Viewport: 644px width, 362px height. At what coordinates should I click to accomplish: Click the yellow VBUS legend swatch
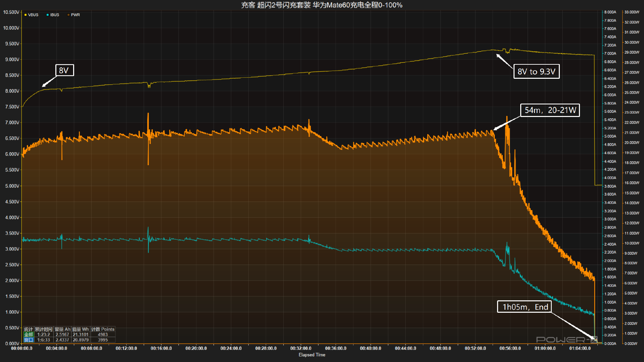[x=25, y=15]
